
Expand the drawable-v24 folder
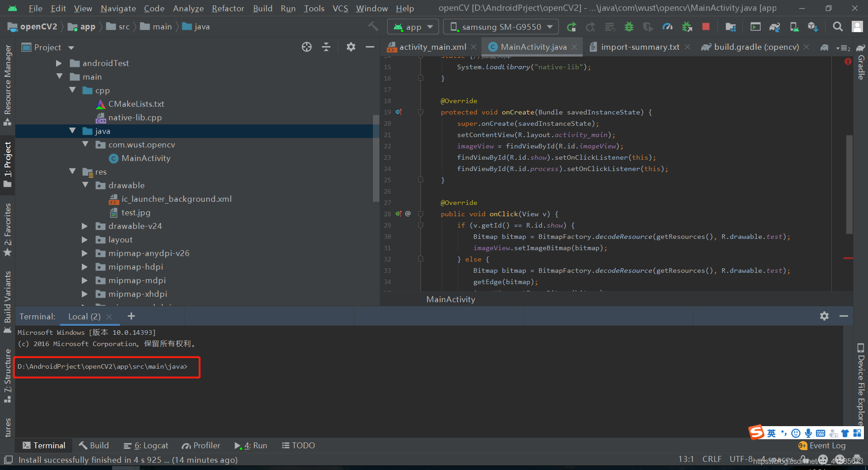tap(85, 226)
